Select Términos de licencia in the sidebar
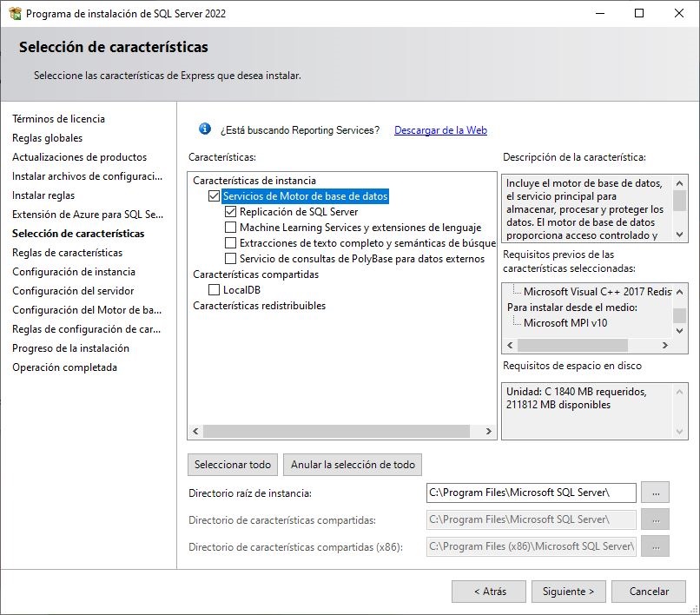 [58, 118]
